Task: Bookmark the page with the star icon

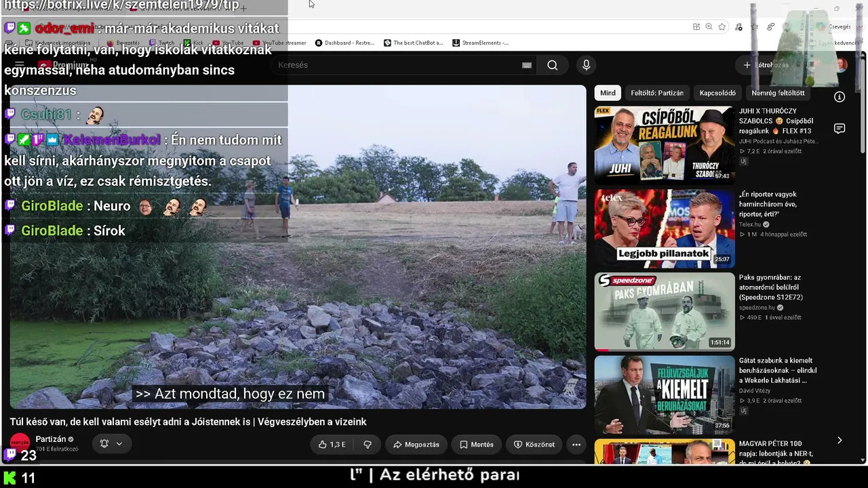Action: [722, 26]
